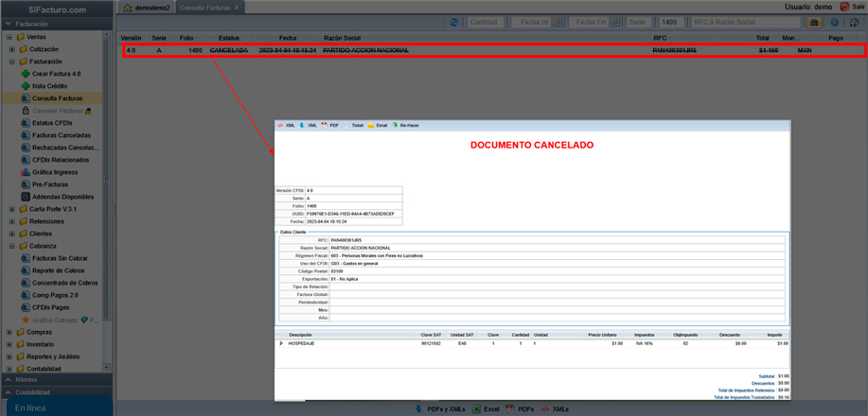Open the Ticket view of invoice
This screenshot has width=868, height=416.
346,125
